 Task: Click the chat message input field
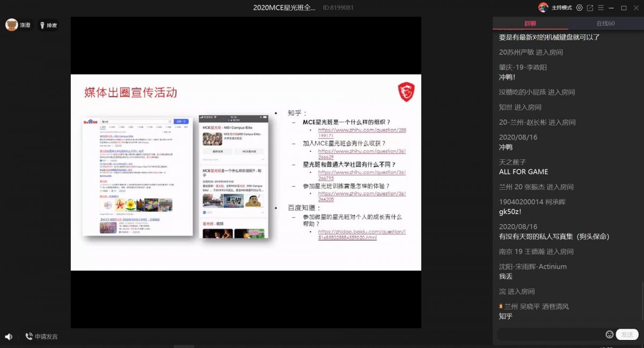(x=550, y=334)
